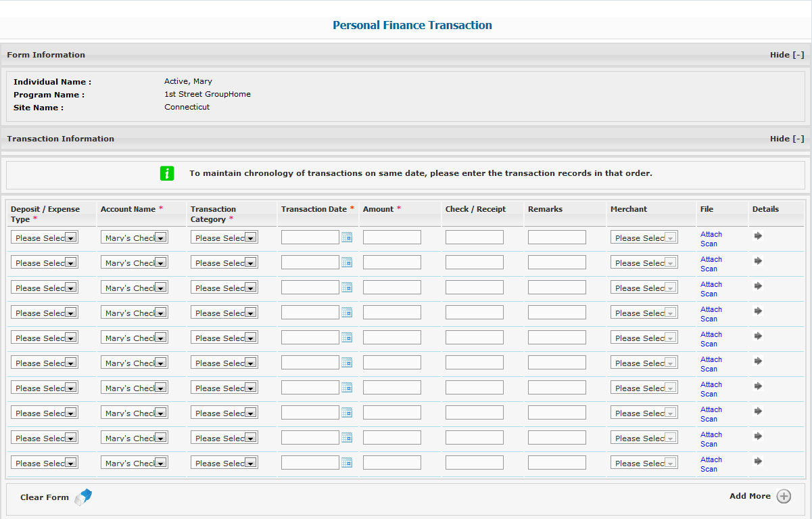
Task: Click Remarks field in first row
Action: (x=557, y=237)
